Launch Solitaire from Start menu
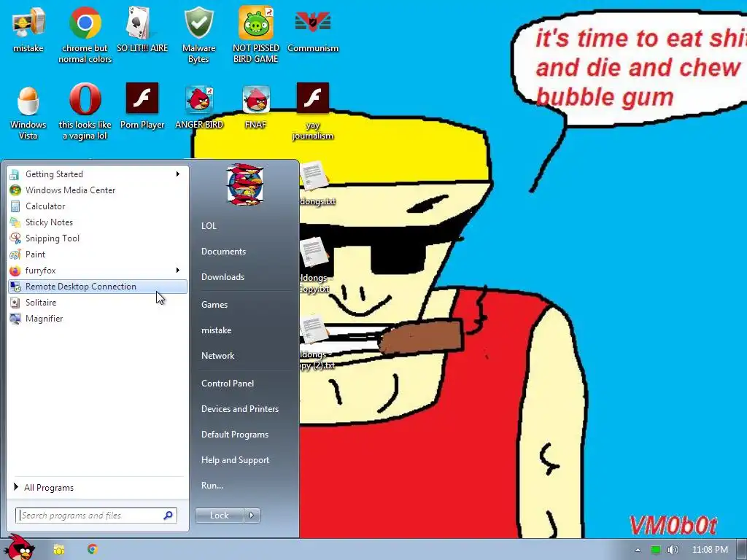 (x=98, y=303)
